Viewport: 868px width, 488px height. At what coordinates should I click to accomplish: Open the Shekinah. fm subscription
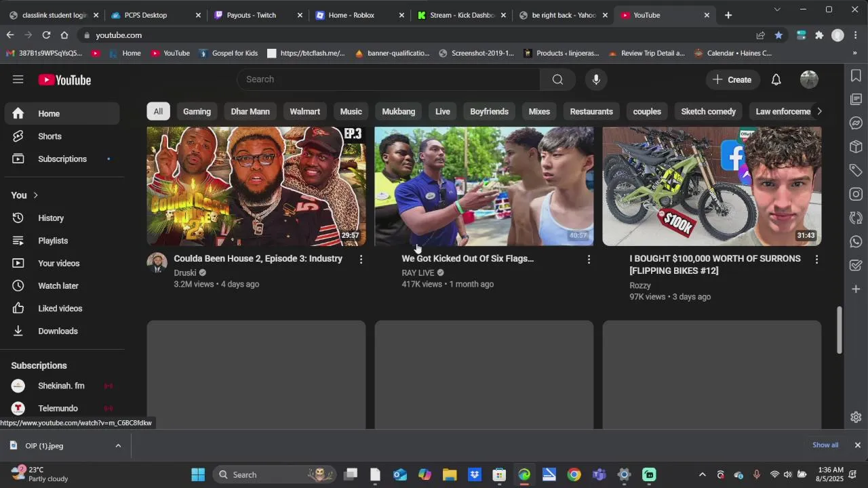pyautogui.click(x=62, y=386)
